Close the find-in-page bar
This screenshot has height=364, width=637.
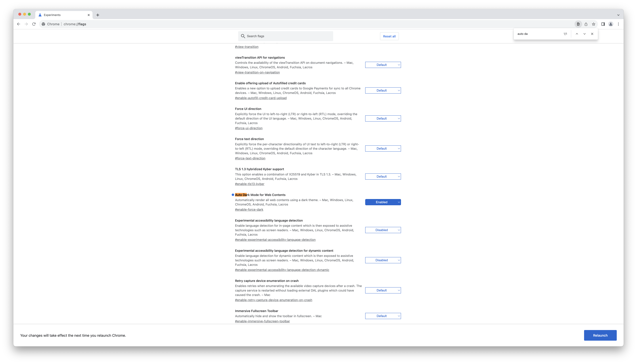point(592,34)
